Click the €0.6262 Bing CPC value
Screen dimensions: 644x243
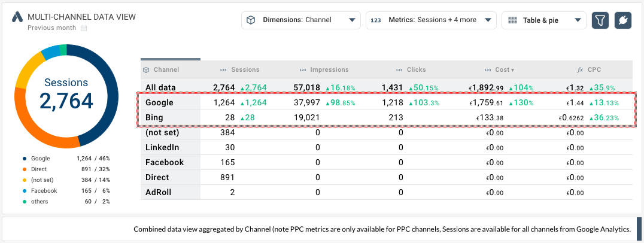point(572,118)
